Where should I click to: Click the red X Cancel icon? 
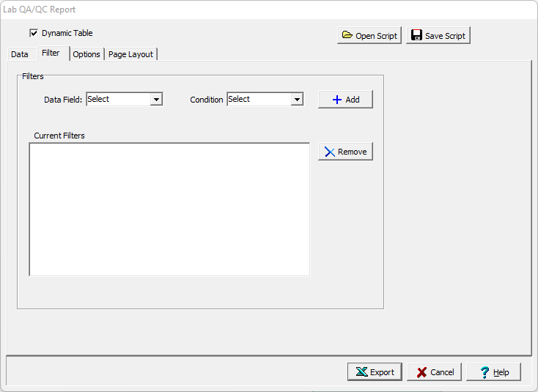point(421,372)
